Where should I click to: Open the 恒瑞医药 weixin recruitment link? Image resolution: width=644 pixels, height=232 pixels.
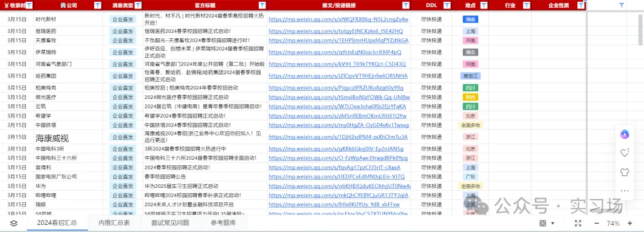pos(336,31)
